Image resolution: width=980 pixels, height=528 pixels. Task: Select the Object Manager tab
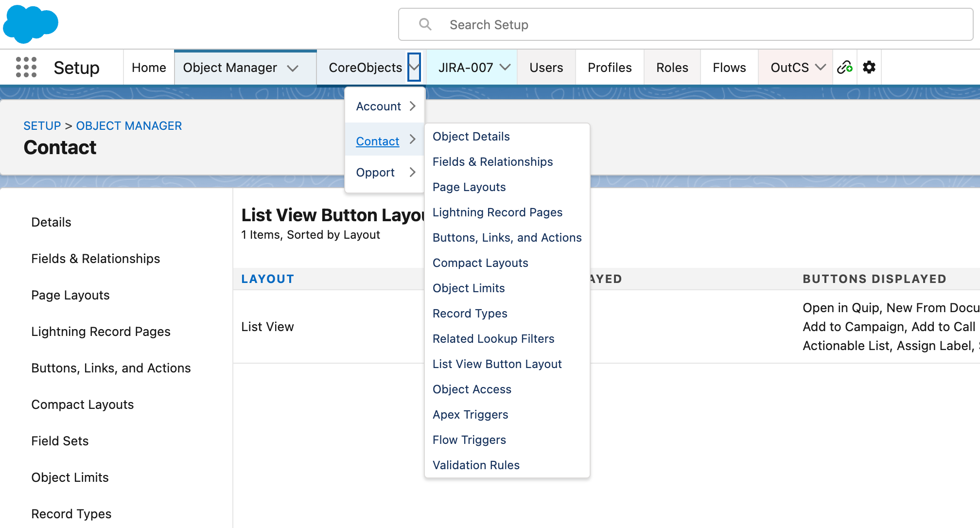(x=230, y=68)
